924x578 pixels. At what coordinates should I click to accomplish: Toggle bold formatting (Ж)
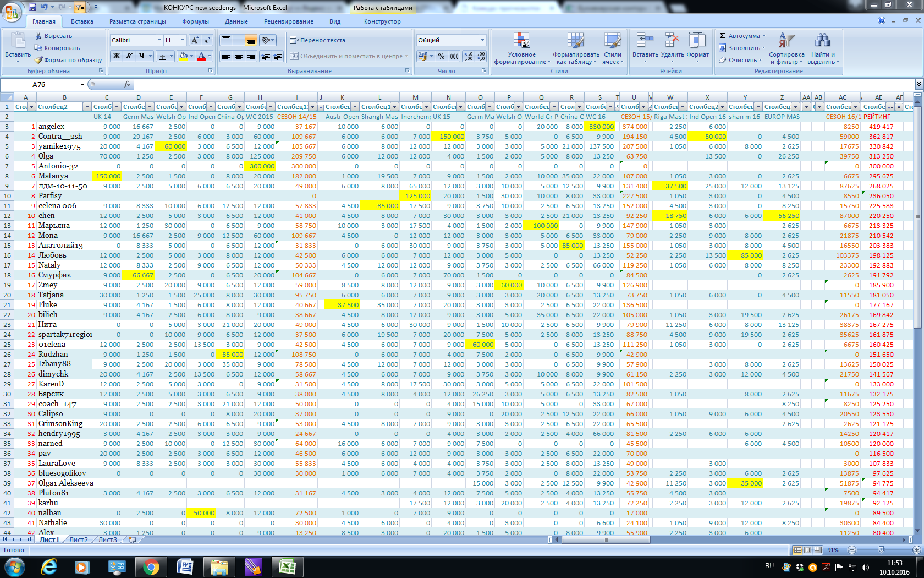point(117,56)
